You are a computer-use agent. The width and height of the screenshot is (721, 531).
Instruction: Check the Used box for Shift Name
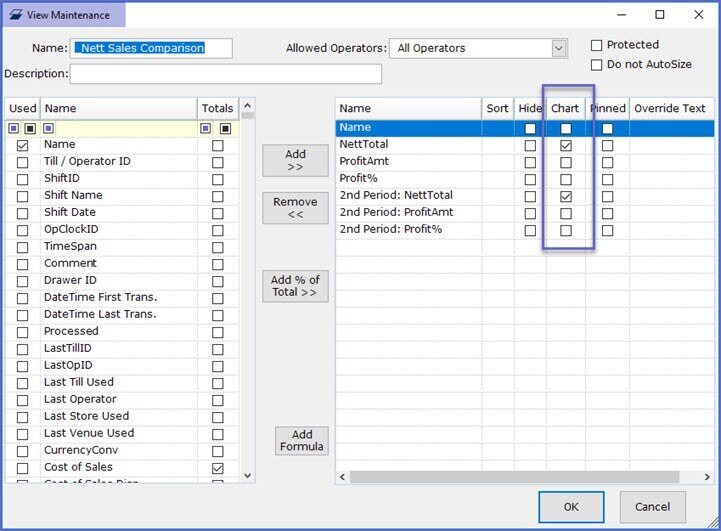click(x=22, y=196)
